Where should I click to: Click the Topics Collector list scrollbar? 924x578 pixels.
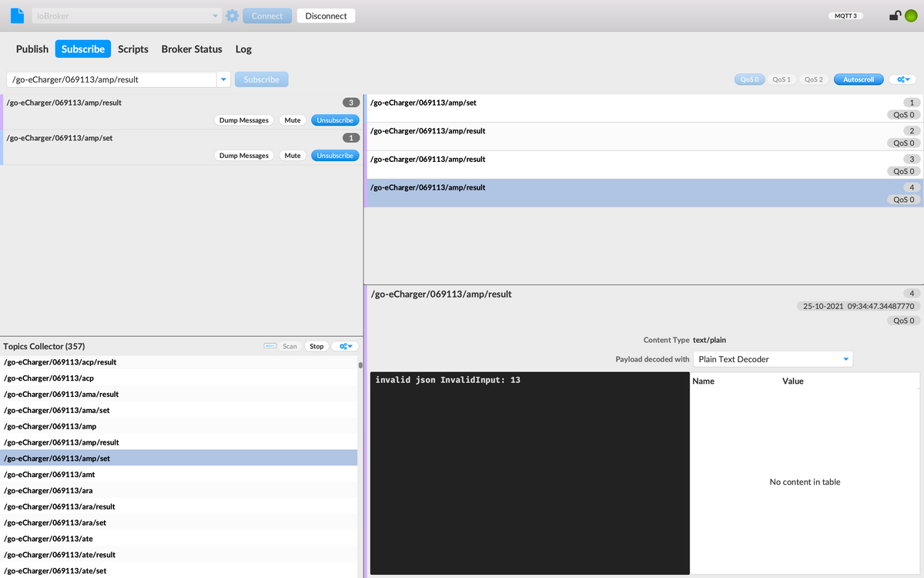(360, 366)
